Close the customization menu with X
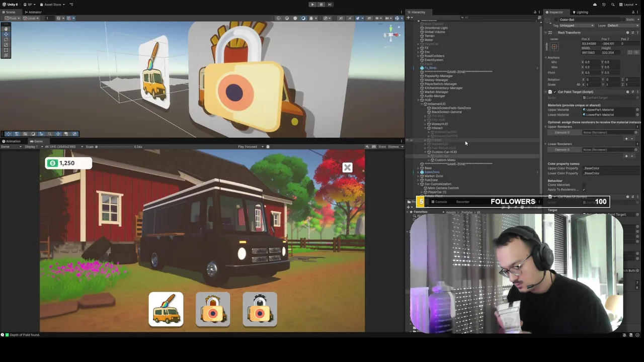The width and height of the screenshot is (644, 362). coord(347,167)
